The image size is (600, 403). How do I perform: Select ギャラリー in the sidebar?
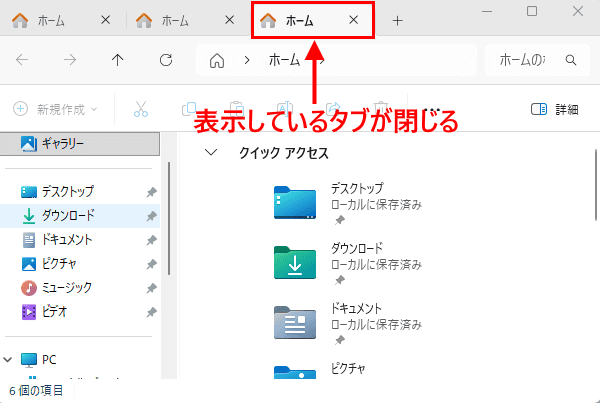(x=80, y=144)
